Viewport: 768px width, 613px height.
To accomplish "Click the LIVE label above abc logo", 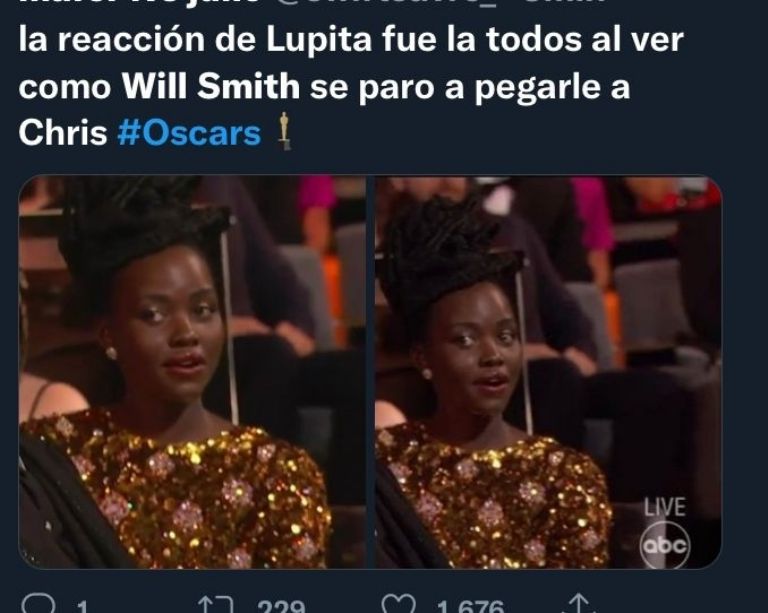I will (x=664, y=507).
